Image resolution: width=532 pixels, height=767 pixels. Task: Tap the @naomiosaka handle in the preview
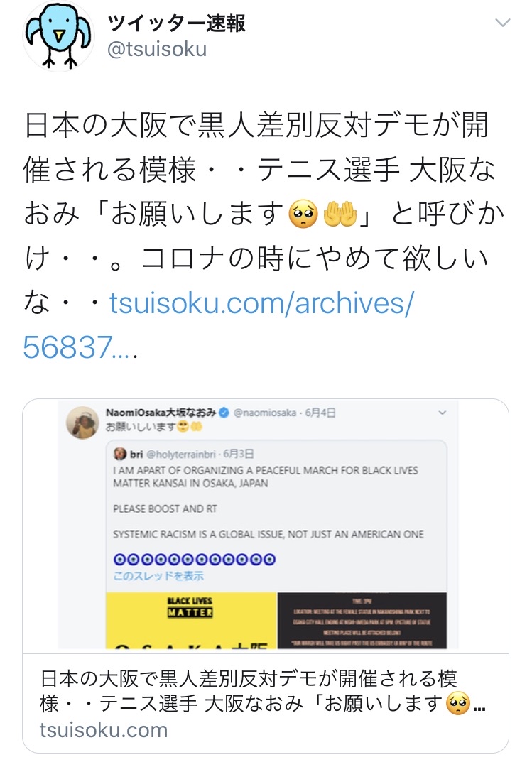(x=265, y=413)
